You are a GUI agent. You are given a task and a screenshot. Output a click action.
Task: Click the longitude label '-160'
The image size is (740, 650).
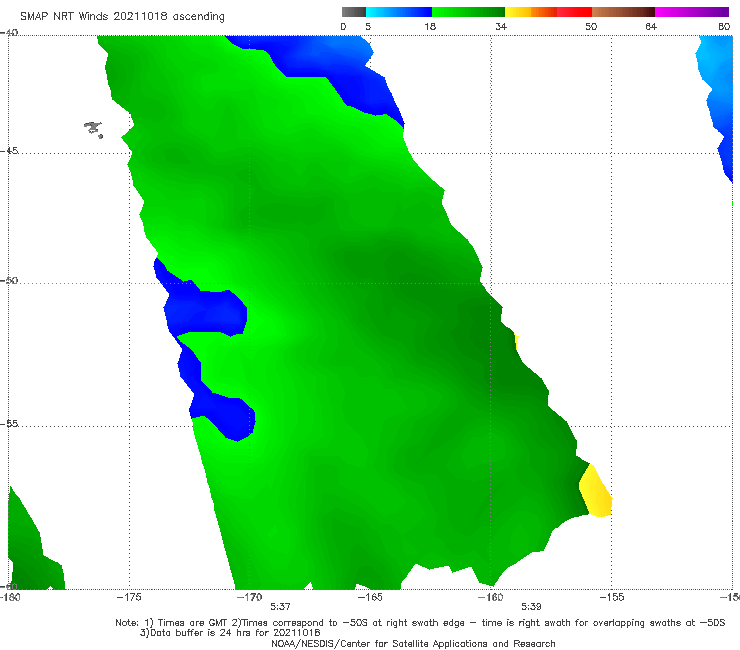[x=490, y=597]
